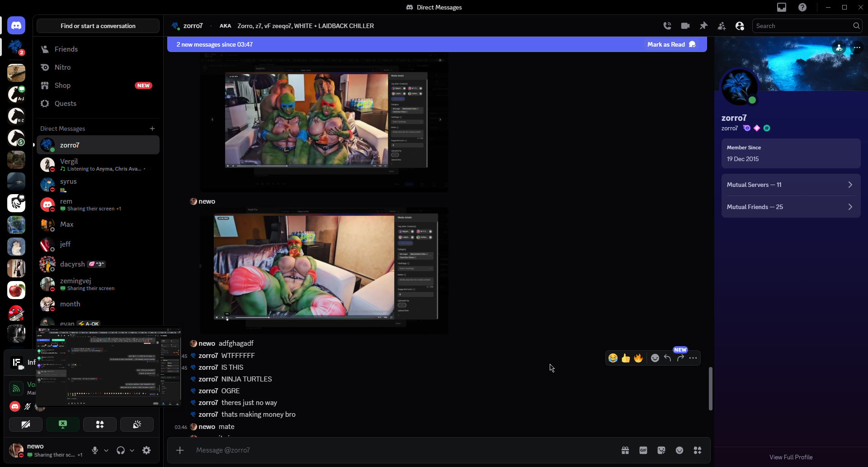This screenshot has width=868, height=467.
Task: Toggle headphone deafen
Action: pos(121,450)
